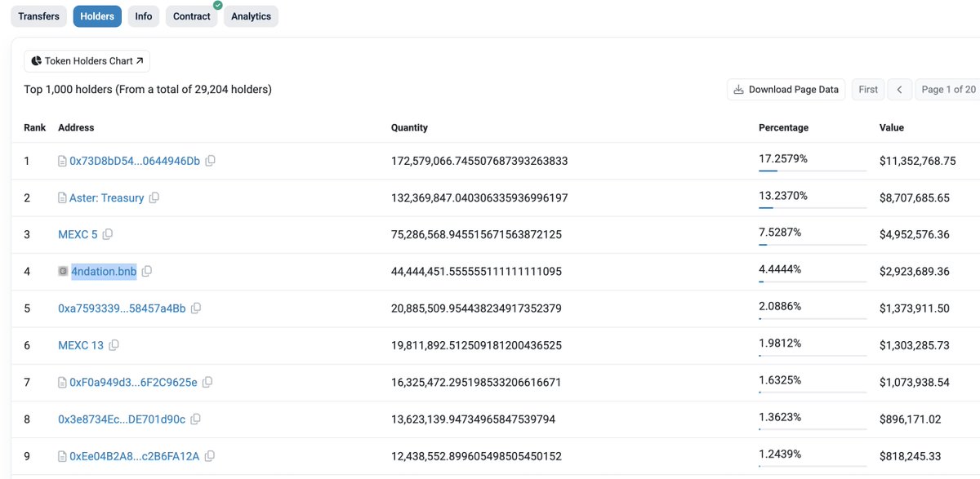Copy the top holder address 0x73D8bD54

pos(211,161)
